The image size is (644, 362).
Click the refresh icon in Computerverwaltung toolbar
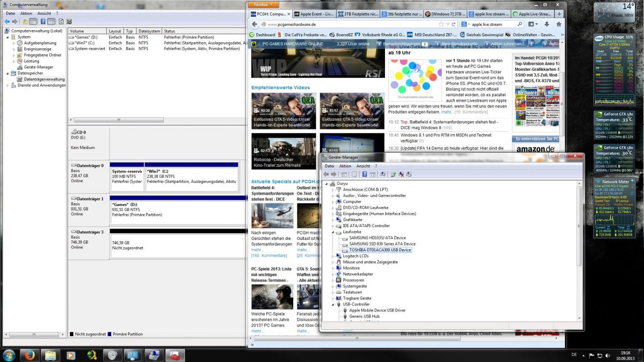pyautogui.click(x=61, y=22)
